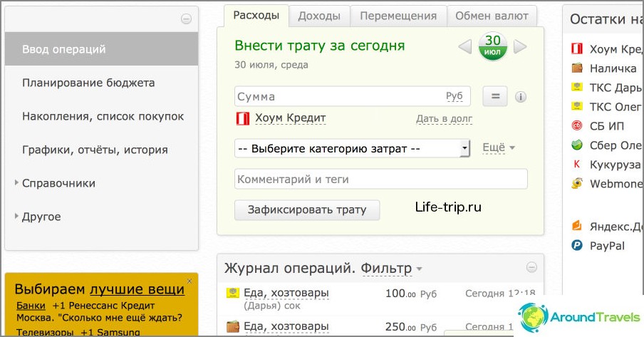Screen dimensions: 644x337
Task: Go to next day arrow
Action: coord(520,46)
